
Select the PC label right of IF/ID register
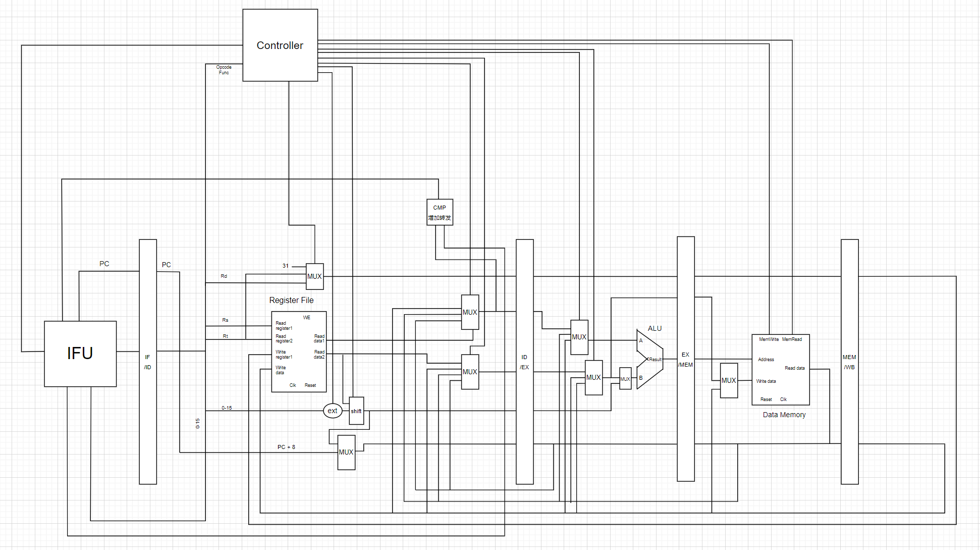tap(167, 265)
